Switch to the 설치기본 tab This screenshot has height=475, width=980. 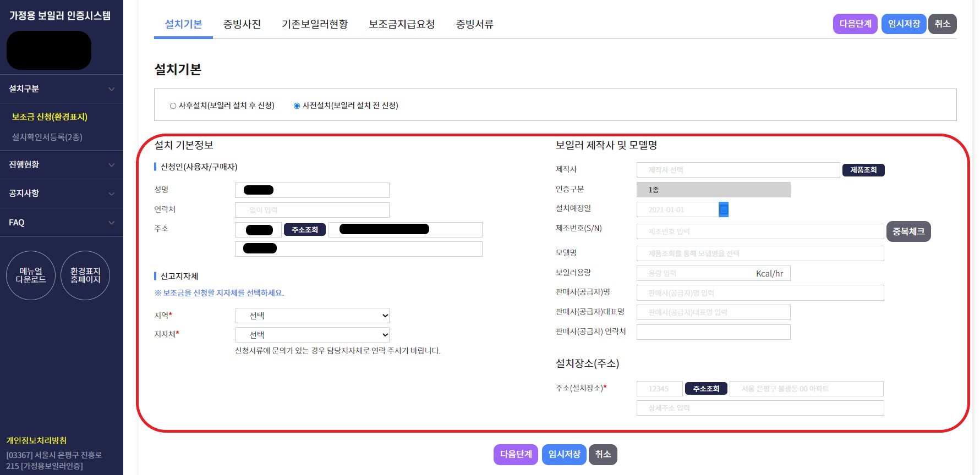coord(183,24)
